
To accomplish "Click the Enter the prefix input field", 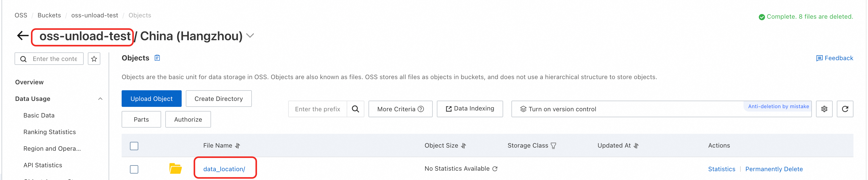I will (317, 109).
